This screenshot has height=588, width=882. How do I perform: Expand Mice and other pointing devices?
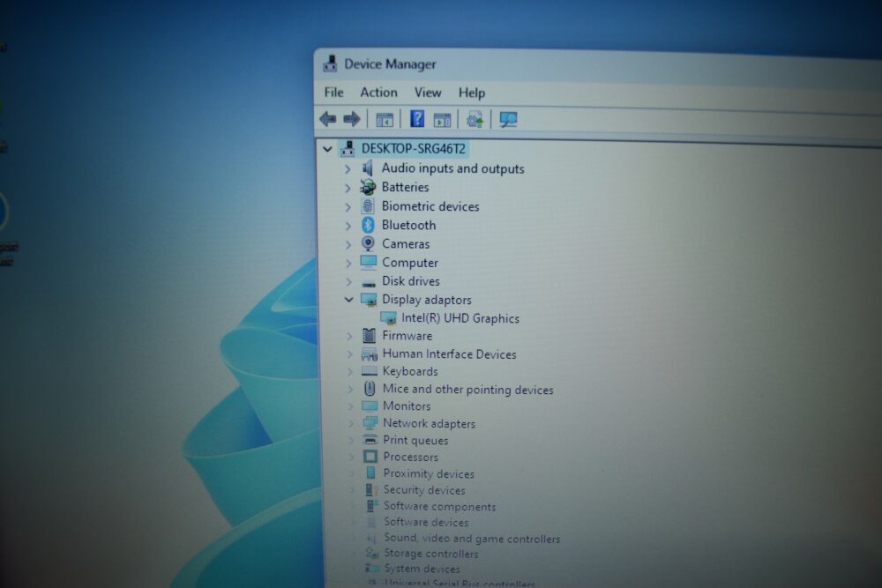click(350, 389)
